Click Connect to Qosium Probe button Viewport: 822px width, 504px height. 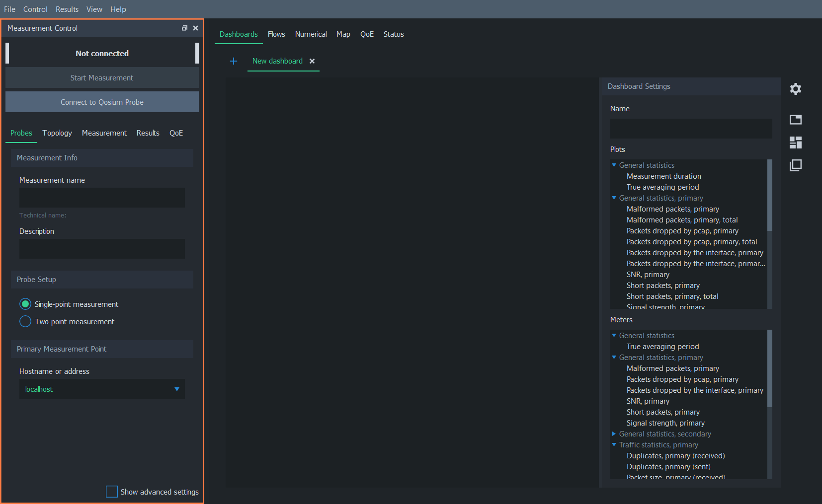pyautogui.click(x=102, y=102)
